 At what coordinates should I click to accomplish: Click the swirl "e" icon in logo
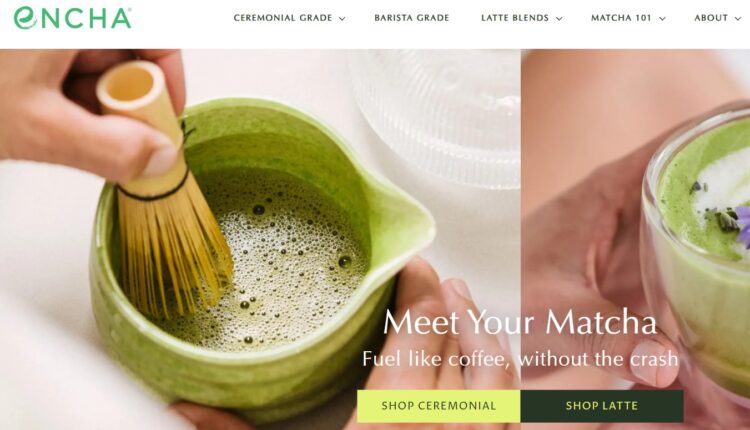[25, 18]
